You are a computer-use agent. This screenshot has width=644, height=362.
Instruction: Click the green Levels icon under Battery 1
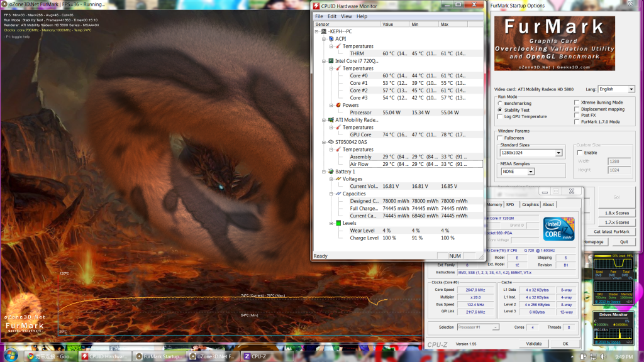(338, 223)
